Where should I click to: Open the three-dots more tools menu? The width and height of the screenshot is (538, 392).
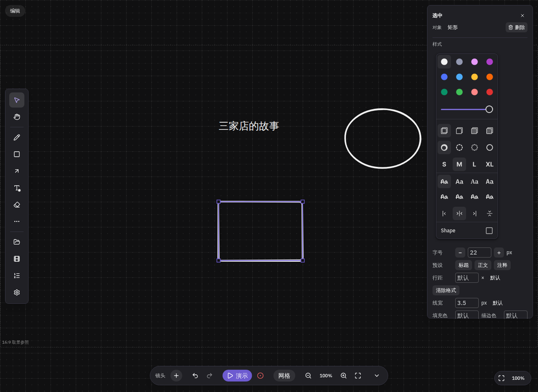[17, 221]
